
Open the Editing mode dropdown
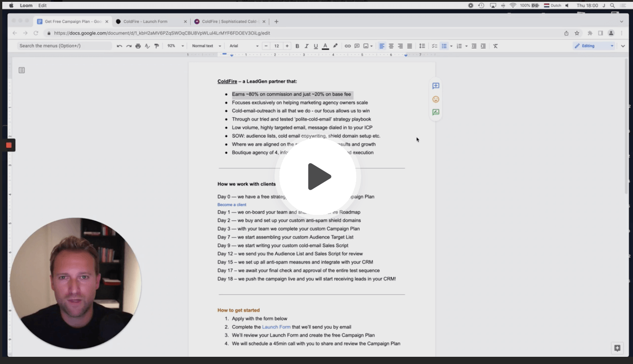tap(594, 46)
